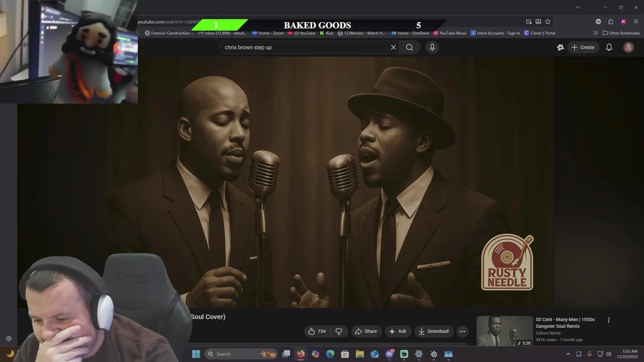Open the YouTube account avatar menu
Screen dimensions: 644x362
[x=628, y=47]
